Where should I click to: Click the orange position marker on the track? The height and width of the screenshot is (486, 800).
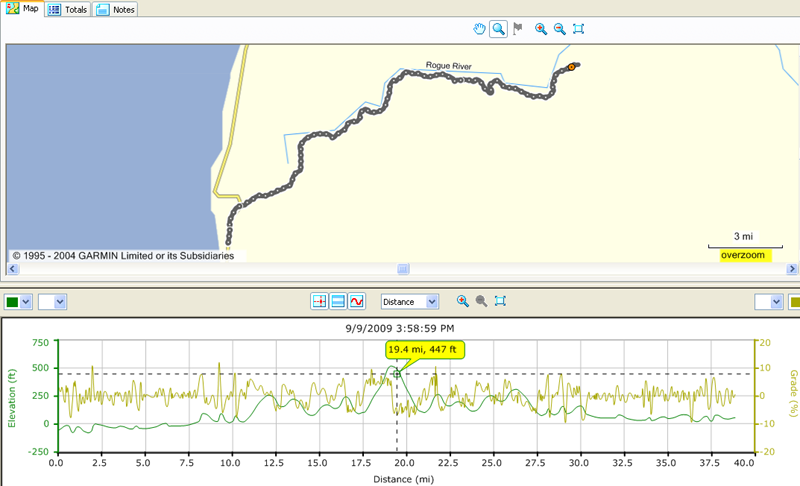(x=571, y=67)
